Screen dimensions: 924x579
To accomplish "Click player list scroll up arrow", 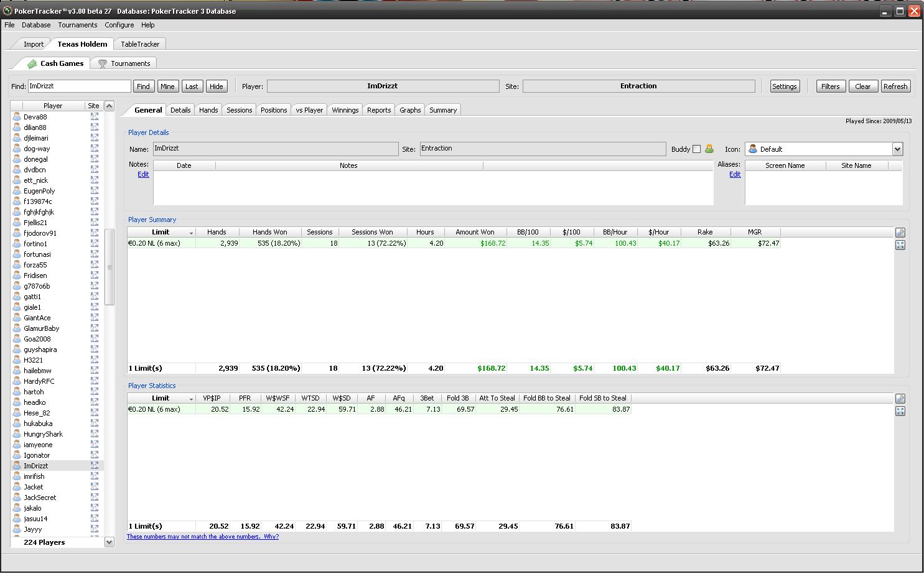I will pyautogui.click(x=110, y=106).
